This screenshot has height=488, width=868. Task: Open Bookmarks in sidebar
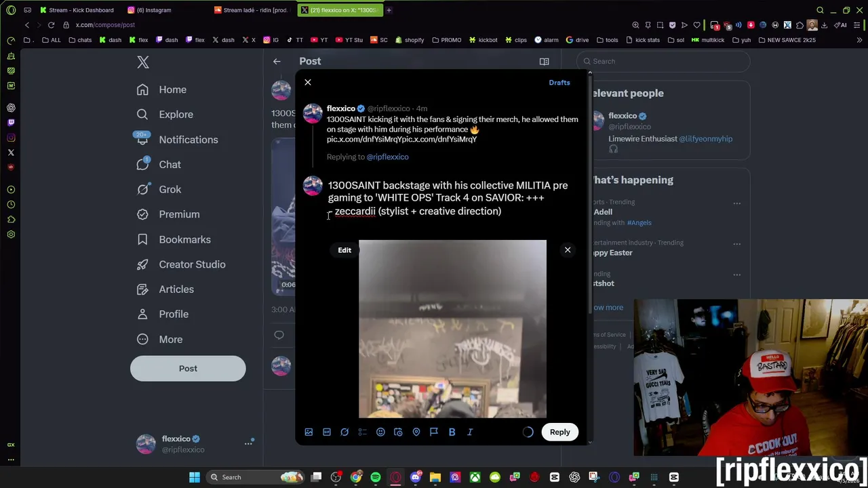(174, 239)
